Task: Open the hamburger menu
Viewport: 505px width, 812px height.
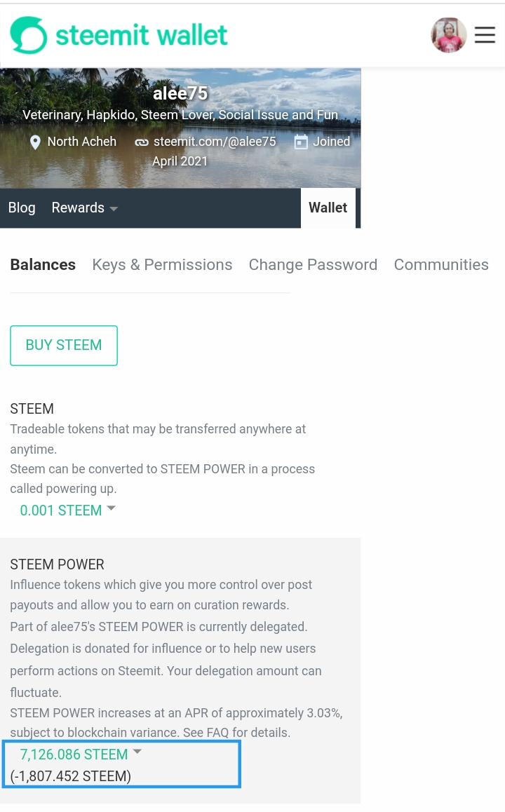Action: point(485,35)
